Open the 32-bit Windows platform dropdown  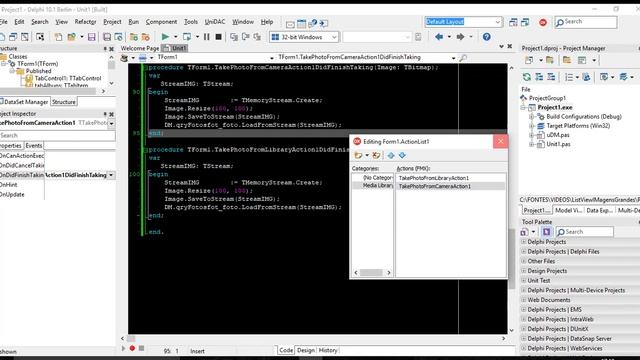pos(334,37)
